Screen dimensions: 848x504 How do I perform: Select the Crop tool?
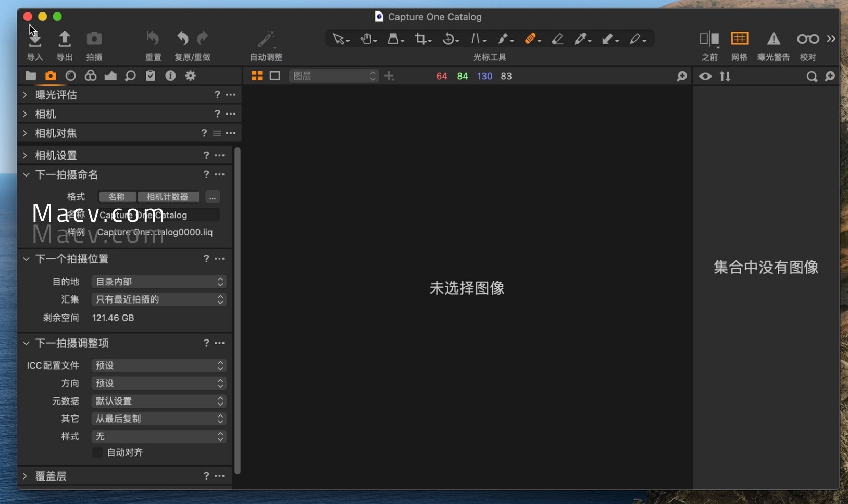point(422,39)
